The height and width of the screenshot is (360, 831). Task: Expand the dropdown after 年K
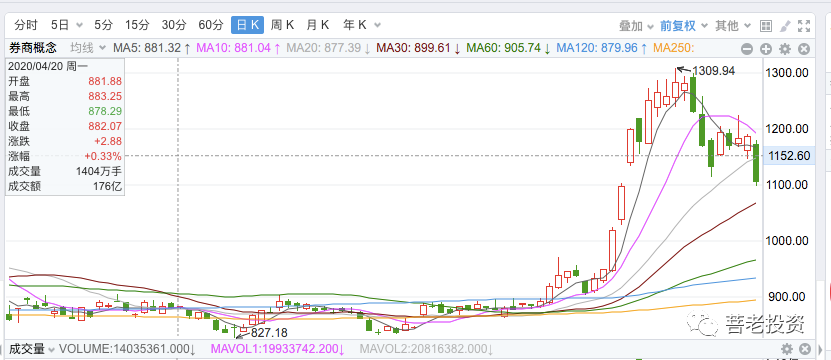coord(377,25)
